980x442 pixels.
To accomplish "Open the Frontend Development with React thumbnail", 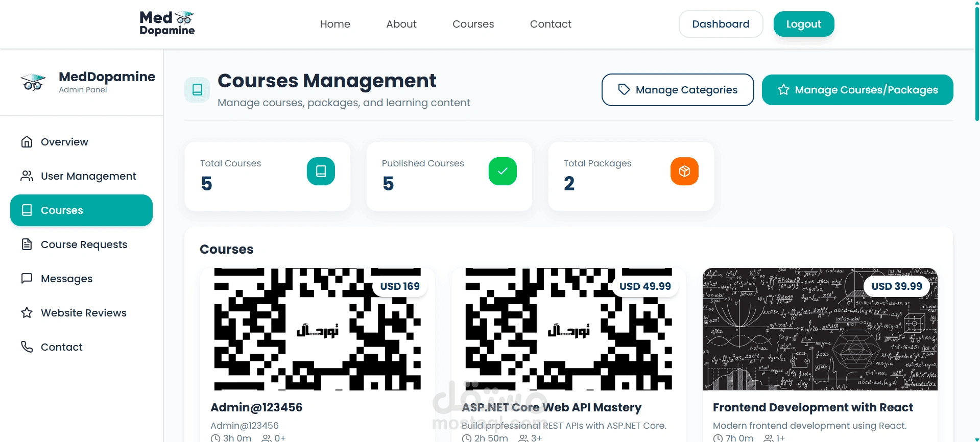I will pos(820,329).
